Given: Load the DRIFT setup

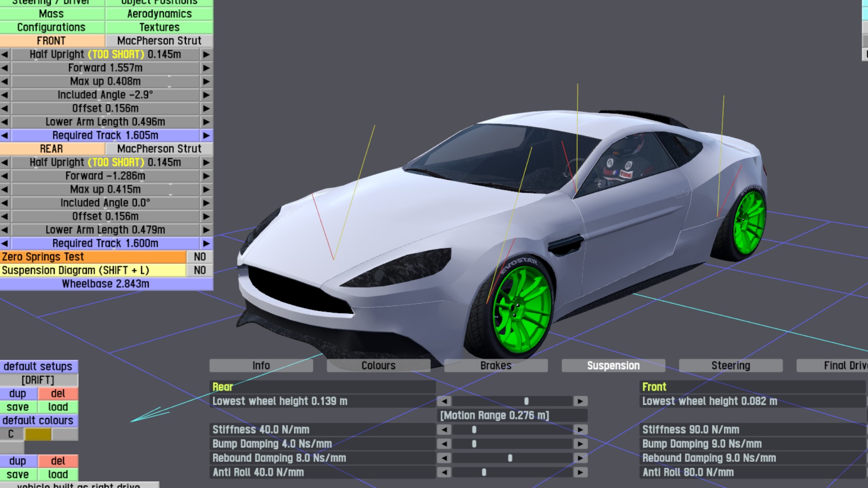Looking at the screenshot, I should point(58,407).
